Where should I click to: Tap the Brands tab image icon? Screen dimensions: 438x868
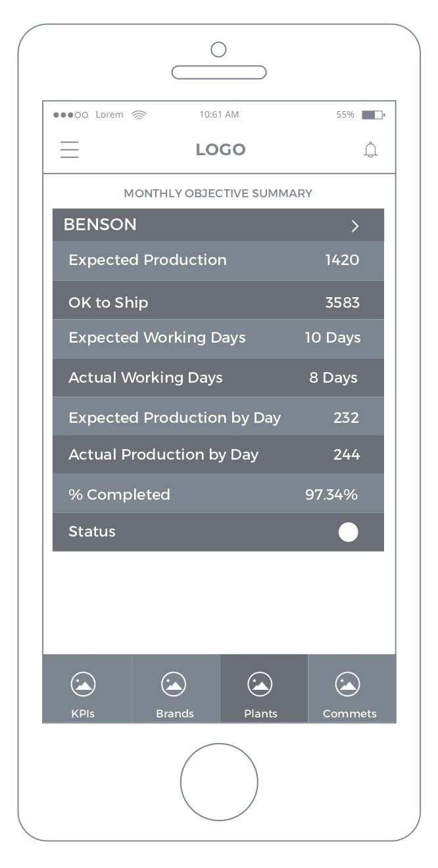pos(174,685)
